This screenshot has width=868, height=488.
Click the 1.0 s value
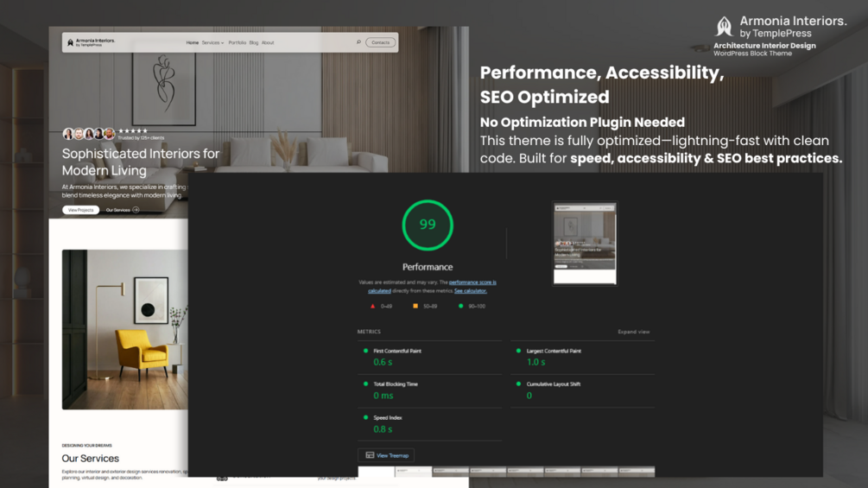[535, 362]
